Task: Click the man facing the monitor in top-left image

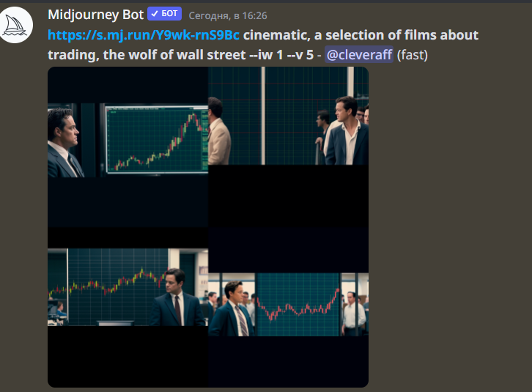Action: pos(64,143)
